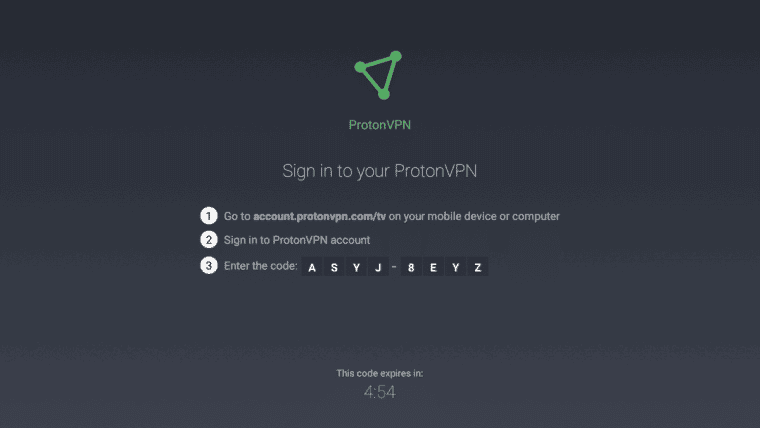Click the green ProtonVPN triangle logo

[x=379, y=75]
